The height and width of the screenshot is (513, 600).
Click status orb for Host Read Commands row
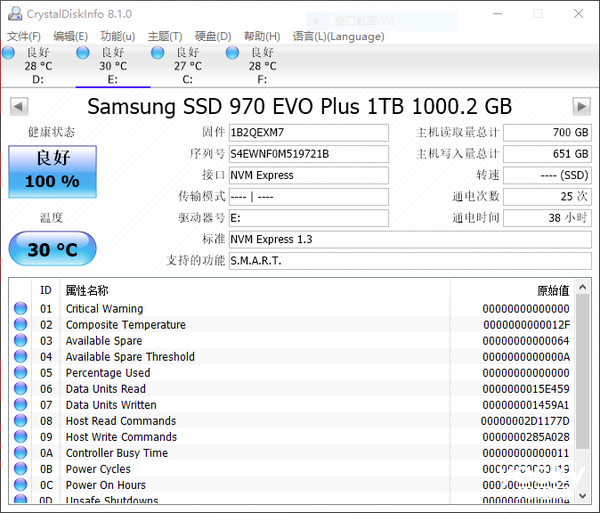(21, 421)
